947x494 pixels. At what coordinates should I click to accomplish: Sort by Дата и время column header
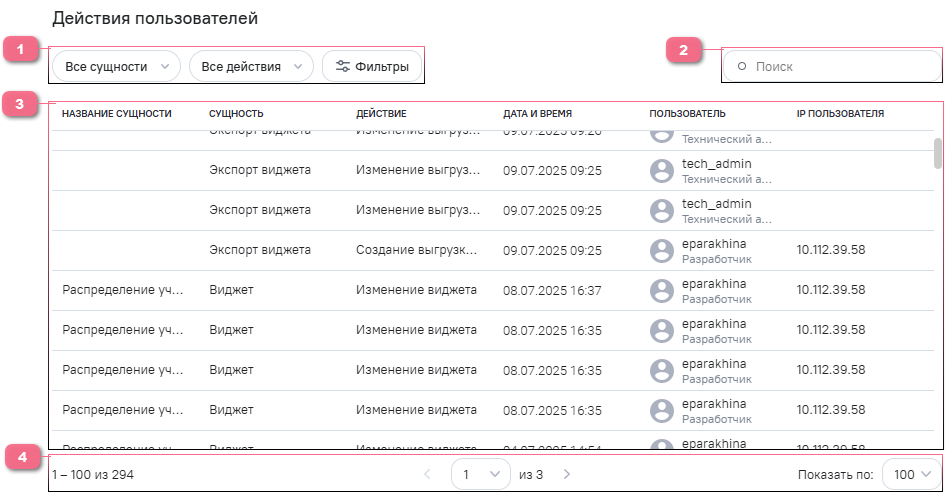537,114
